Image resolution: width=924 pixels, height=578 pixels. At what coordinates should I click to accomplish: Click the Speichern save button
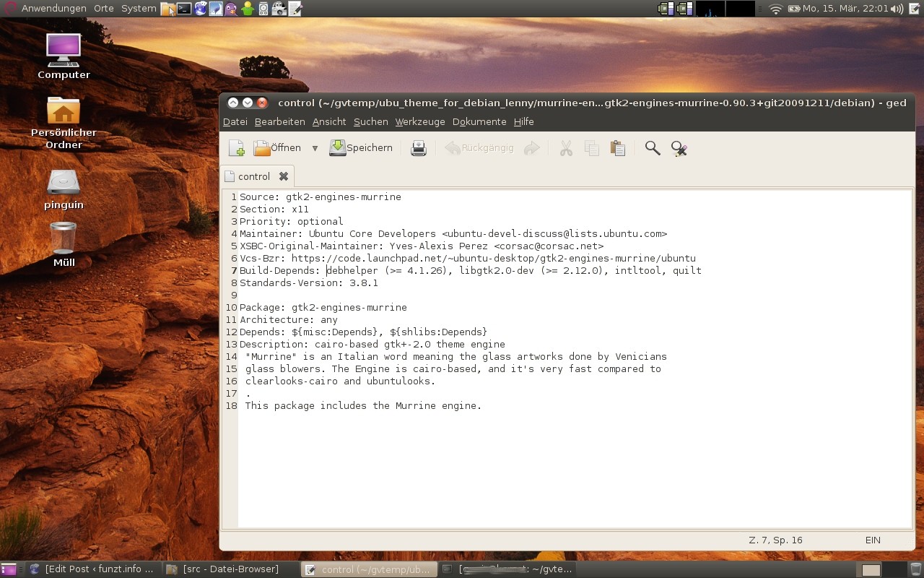click(x=361, y=148)
